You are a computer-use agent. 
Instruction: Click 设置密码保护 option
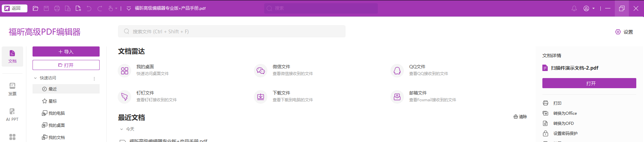(560, 133)
